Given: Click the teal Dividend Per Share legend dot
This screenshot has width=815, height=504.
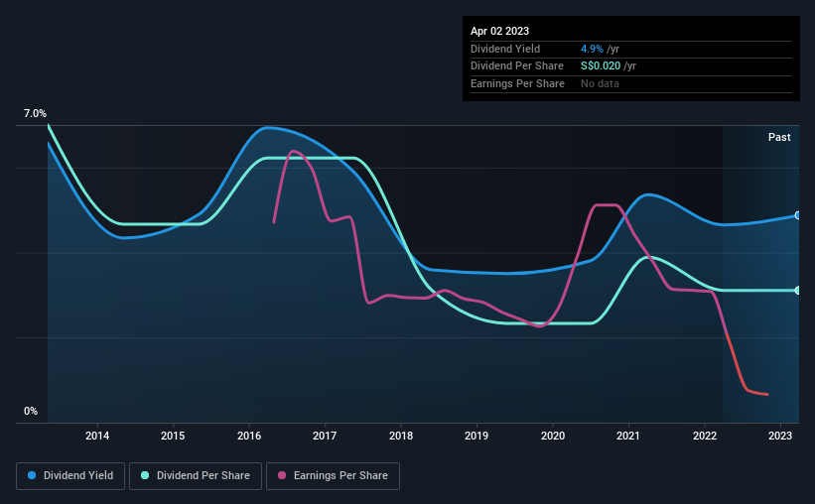Looking at the screenshot, I should [145, 475].
